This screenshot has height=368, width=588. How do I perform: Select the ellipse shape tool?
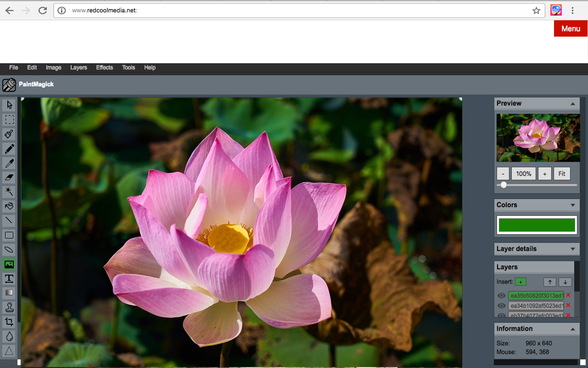point(9,250)
